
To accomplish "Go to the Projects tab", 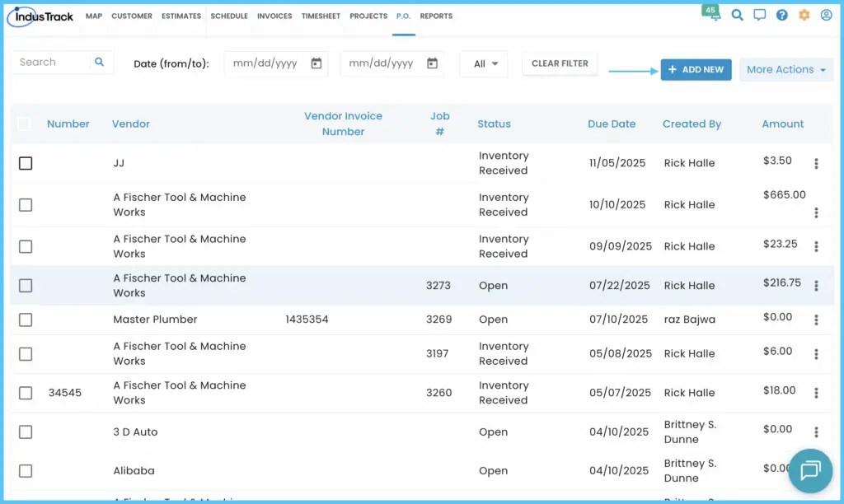I will 368,16.
